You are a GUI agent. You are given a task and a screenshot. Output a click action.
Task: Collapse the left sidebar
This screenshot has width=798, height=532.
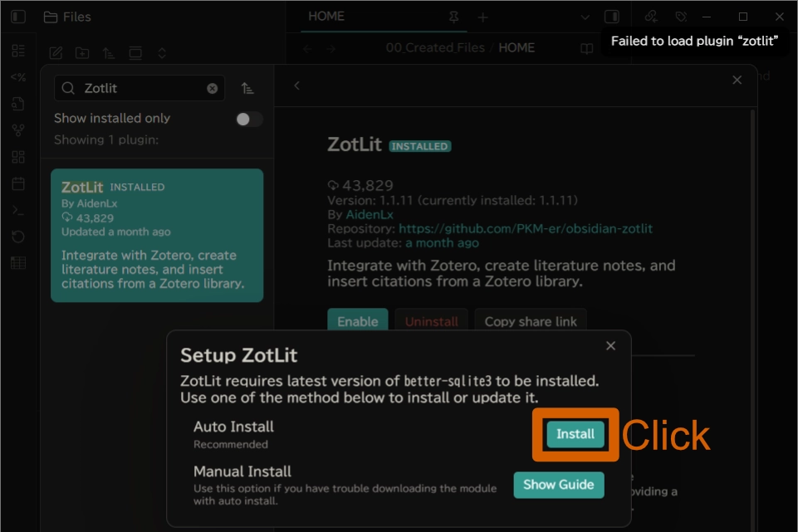[18, 17]
